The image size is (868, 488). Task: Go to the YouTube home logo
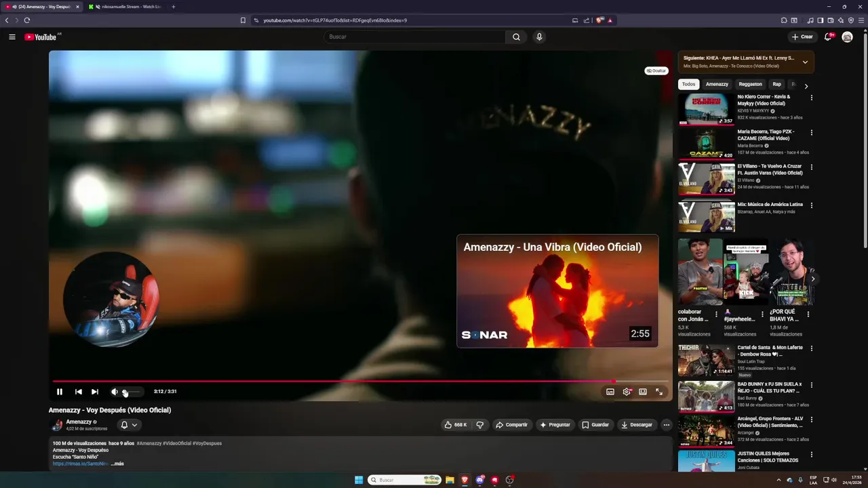(41, 37)
